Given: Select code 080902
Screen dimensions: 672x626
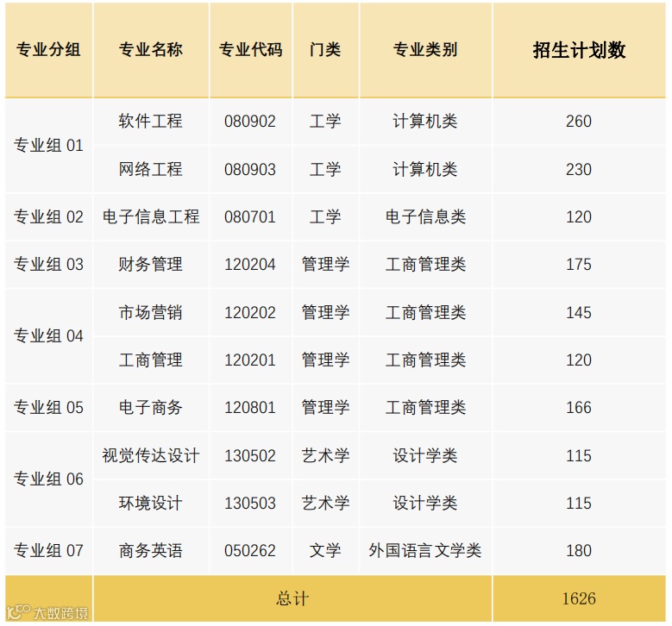Looking at the screenshot, I should coord(250,122).
